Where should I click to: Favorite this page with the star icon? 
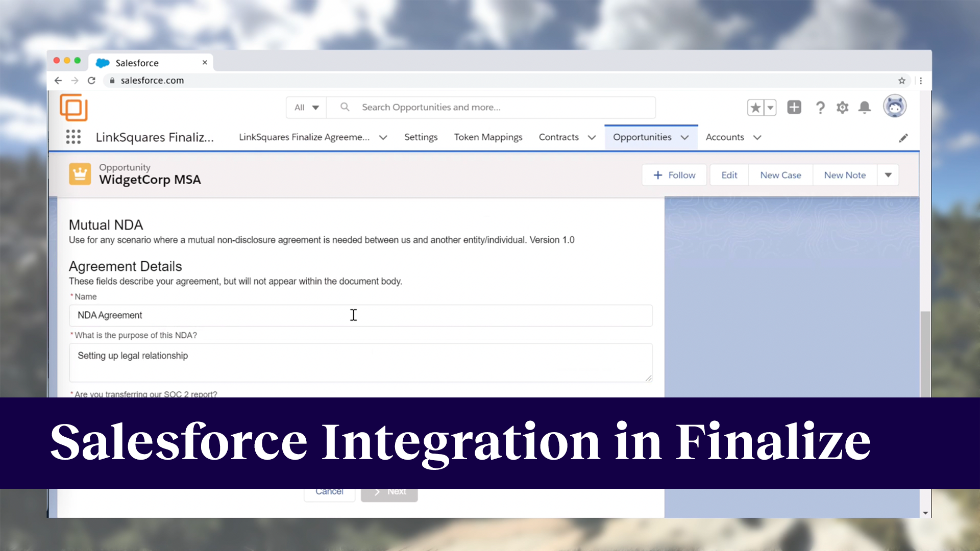[755, 108]
